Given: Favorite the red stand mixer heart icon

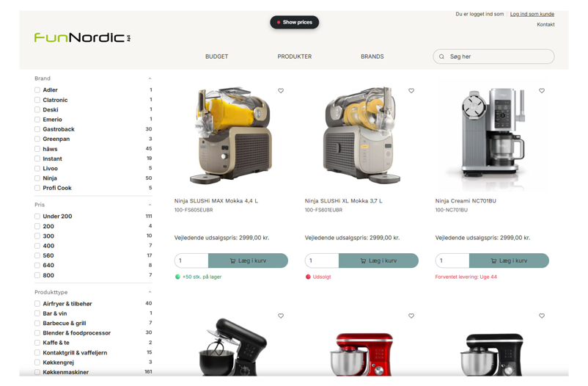Looking at the screenshot, I should [x=411, y=316].
